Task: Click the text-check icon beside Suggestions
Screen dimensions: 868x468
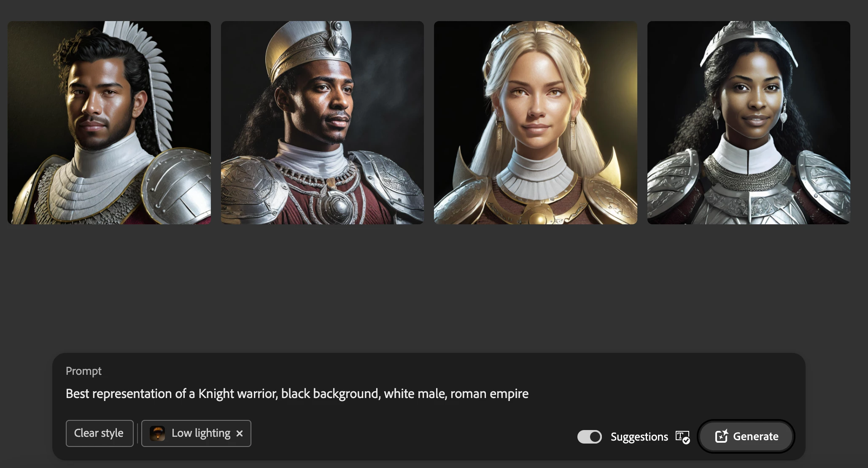Action: 682,437
